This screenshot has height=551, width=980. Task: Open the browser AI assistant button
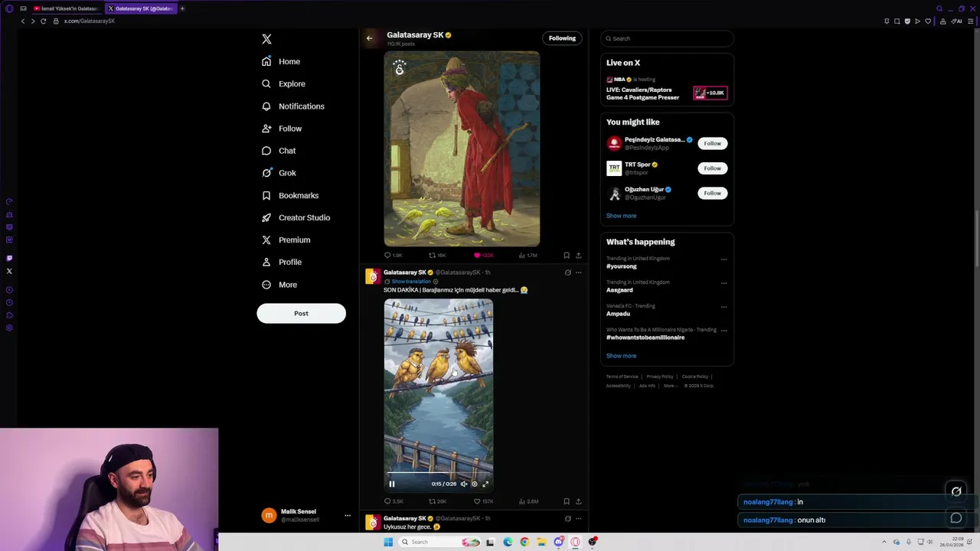coord(956,21)
